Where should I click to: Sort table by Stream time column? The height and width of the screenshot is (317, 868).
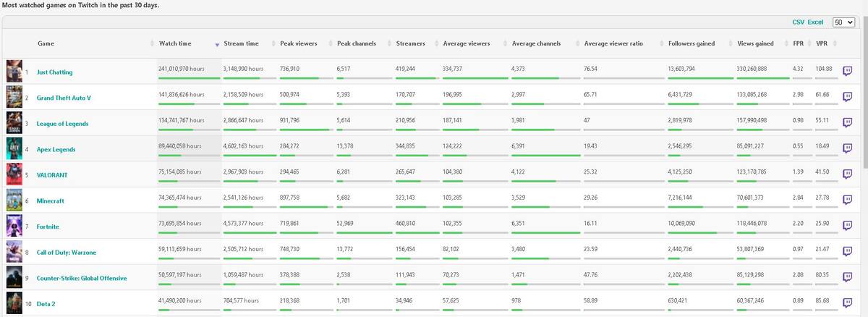pos(242,43)
